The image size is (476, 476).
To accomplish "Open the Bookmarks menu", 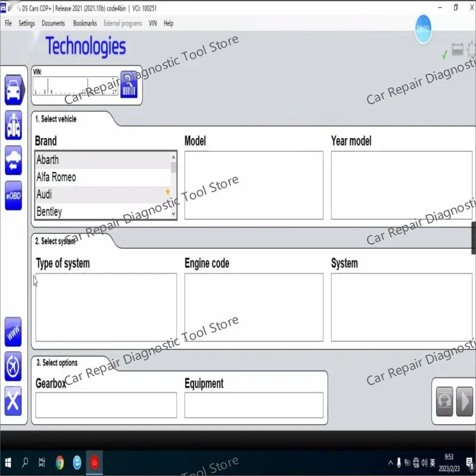I will point(85,23).
